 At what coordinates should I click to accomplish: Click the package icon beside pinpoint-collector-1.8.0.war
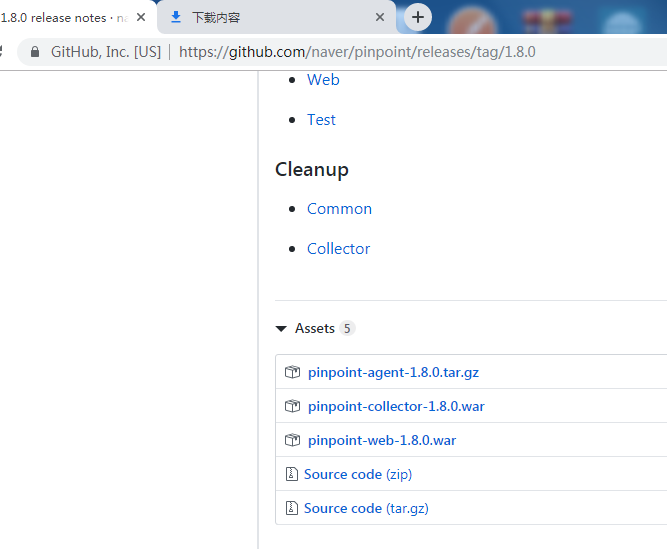[x=292, y=406]
